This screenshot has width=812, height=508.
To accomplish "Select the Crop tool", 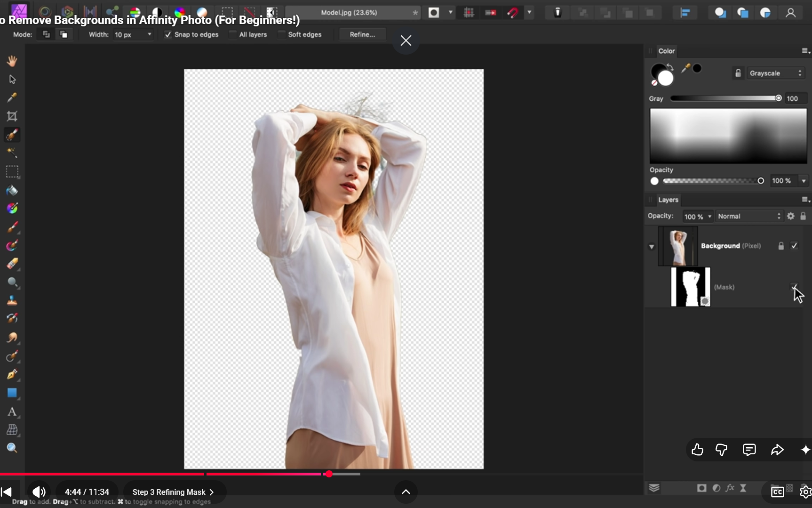I will pyautogui.click(x=12, y=116).
